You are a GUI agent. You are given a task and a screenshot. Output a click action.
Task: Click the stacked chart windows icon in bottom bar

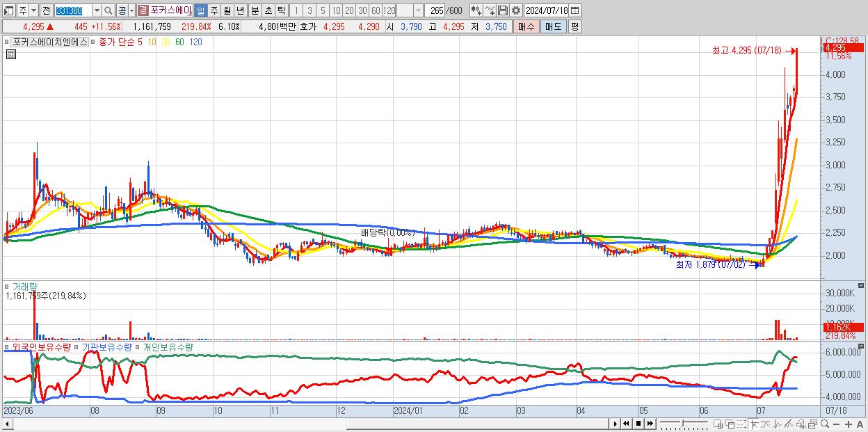pos(813,424)
